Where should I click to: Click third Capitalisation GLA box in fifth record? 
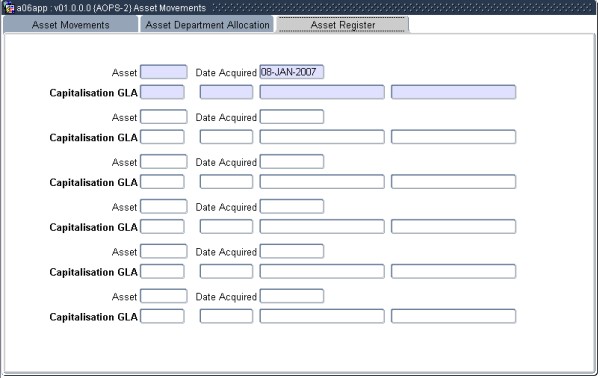tap(322, 271)
